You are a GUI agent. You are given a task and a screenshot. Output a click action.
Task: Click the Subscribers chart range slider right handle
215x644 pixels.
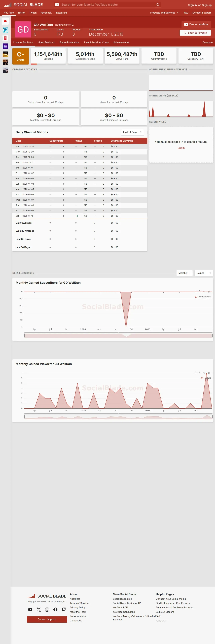point(212,335)
